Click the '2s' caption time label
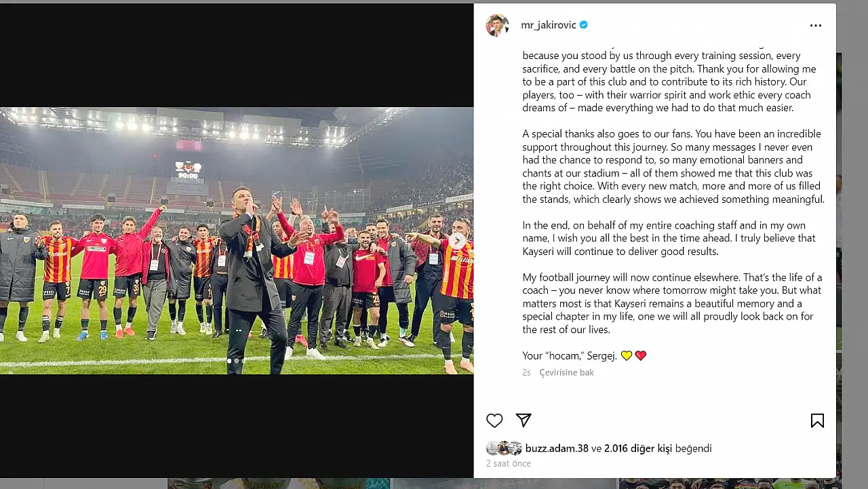Viewport: 868px width, 489px height. pyautogui.click(x=526, y=372)
